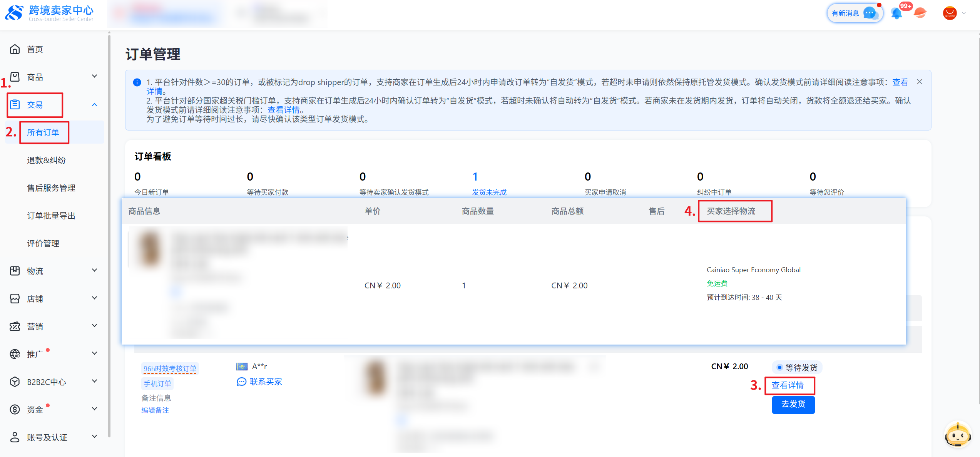Click 编辑备注 to edit remark
Viewport: 980px width, 457px height.
click(155, 410)
